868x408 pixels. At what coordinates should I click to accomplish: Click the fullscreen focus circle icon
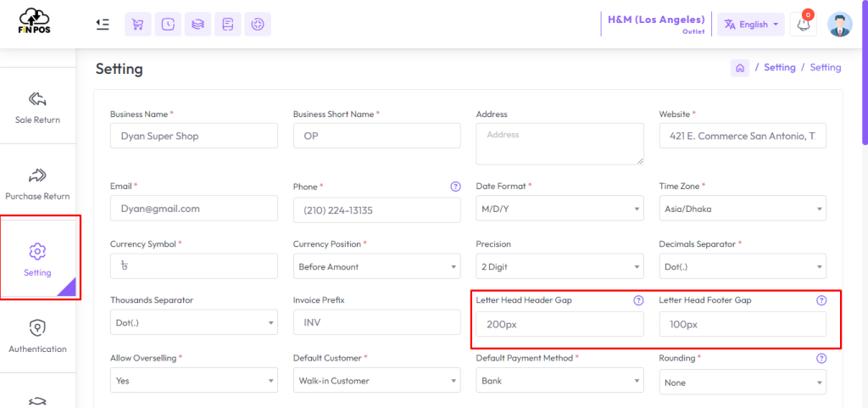pyautogui.click(x=258, y=25)
